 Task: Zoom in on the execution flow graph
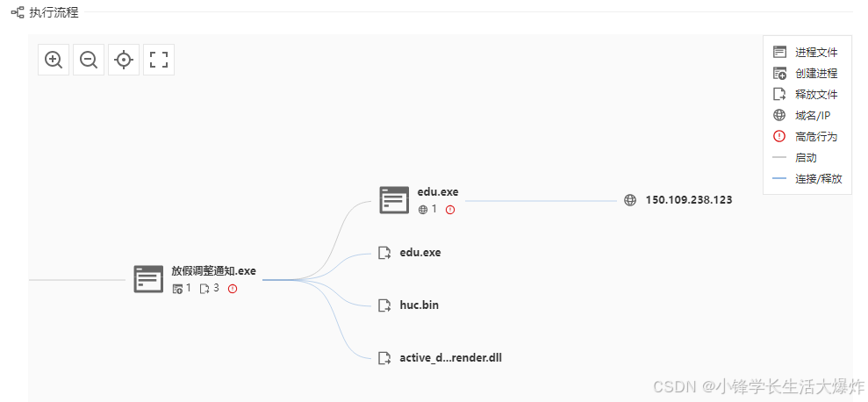(x=54, y=60)
